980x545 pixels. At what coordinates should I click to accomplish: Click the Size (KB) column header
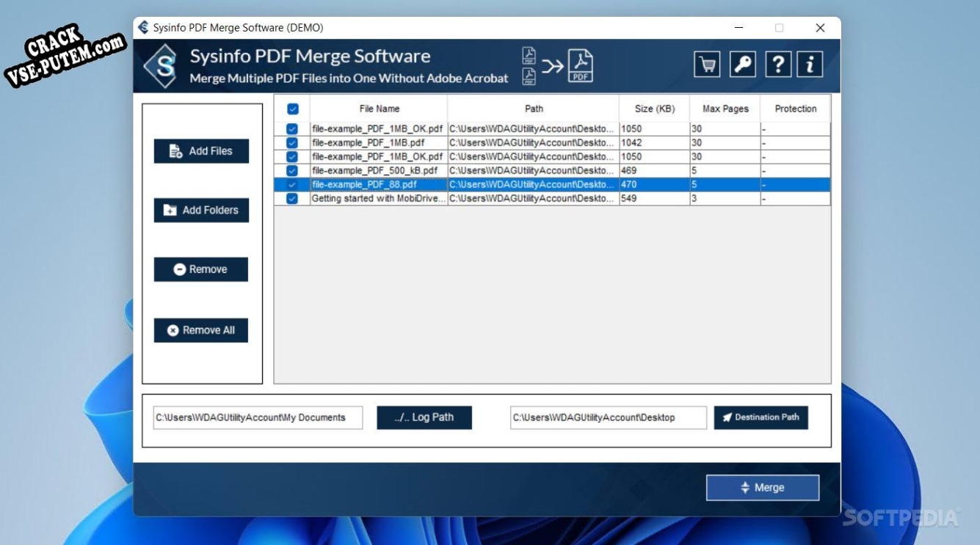coord(655,109)
